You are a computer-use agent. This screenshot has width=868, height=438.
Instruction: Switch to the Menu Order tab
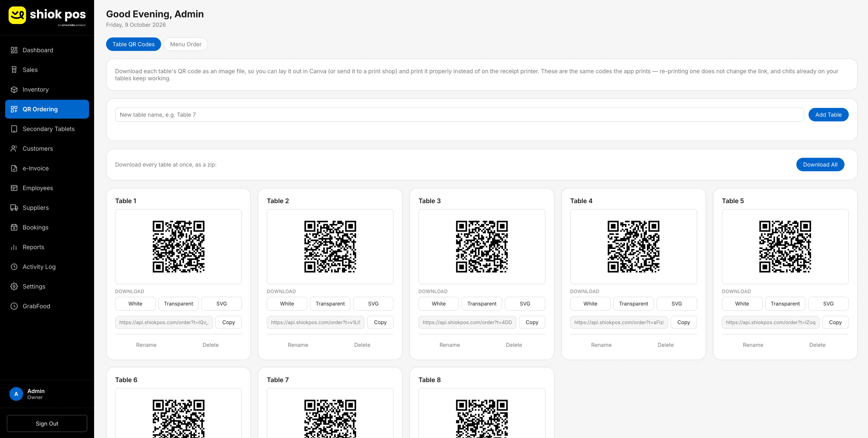pos(186,44)
